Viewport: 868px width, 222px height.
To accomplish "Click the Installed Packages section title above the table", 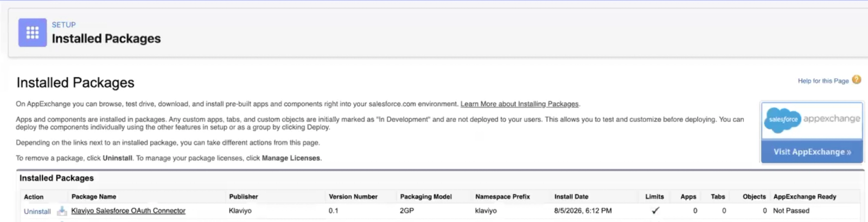I will pyautogui.click(x=56, y=178).
